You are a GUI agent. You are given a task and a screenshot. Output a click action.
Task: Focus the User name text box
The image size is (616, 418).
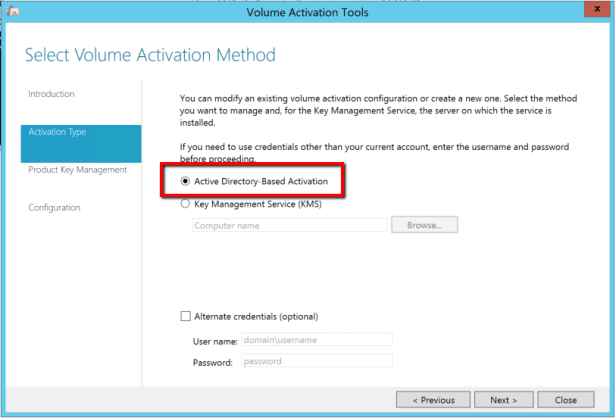316,341
